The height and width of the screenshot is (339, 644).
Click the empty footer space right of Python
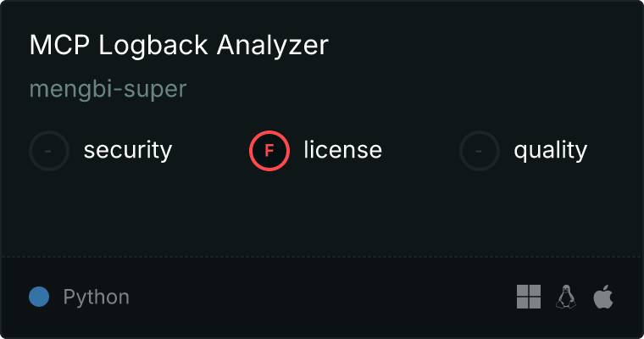pos(320,297)
